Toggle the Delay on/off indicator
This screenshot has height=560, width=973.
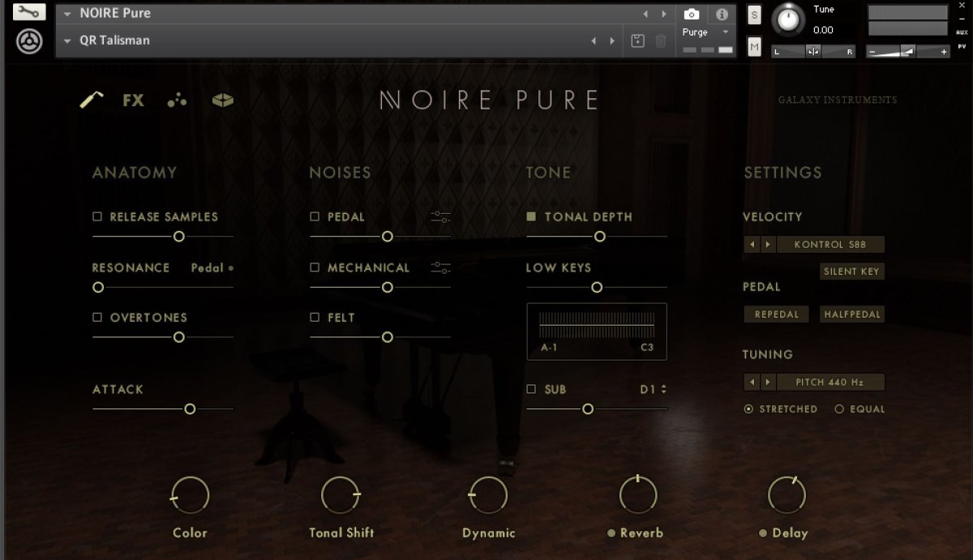[x=763, y=533]
